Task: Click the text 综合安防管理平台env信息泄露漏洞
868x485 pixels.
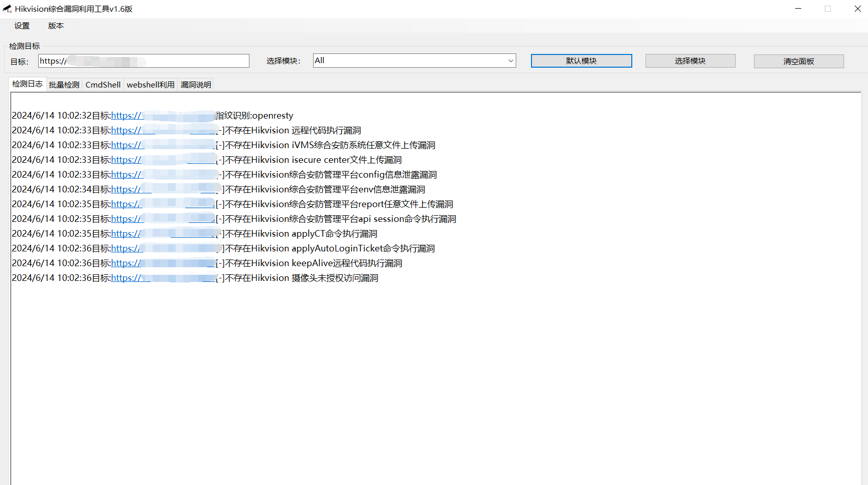Action: click(x=357, y=190)
